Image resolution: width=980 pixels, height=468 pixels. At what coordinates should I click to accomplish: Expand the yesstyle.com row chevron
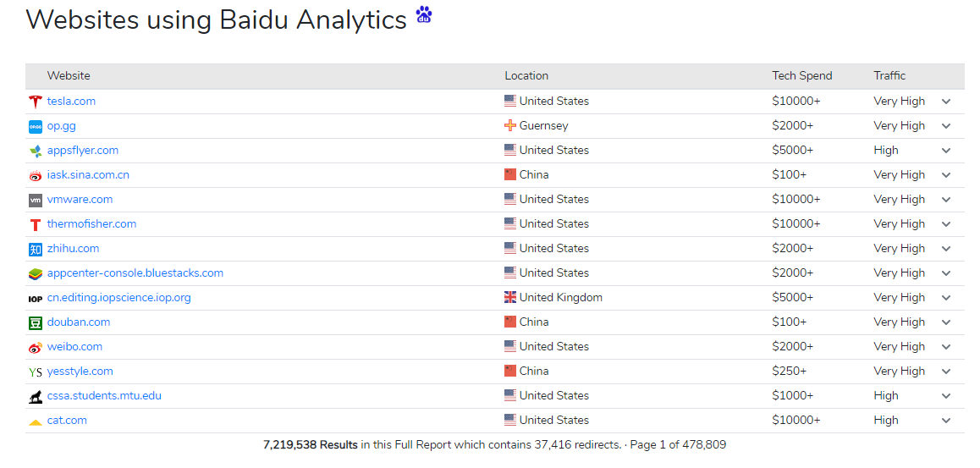pos(946,372)
